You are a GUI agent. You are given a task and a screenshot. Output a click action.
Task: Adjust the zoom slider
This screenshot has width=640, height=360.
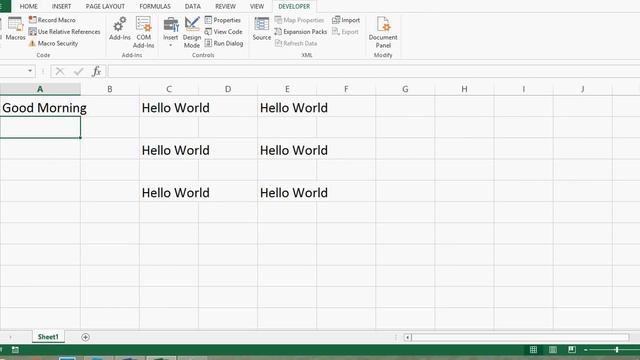tap(617, 349)
